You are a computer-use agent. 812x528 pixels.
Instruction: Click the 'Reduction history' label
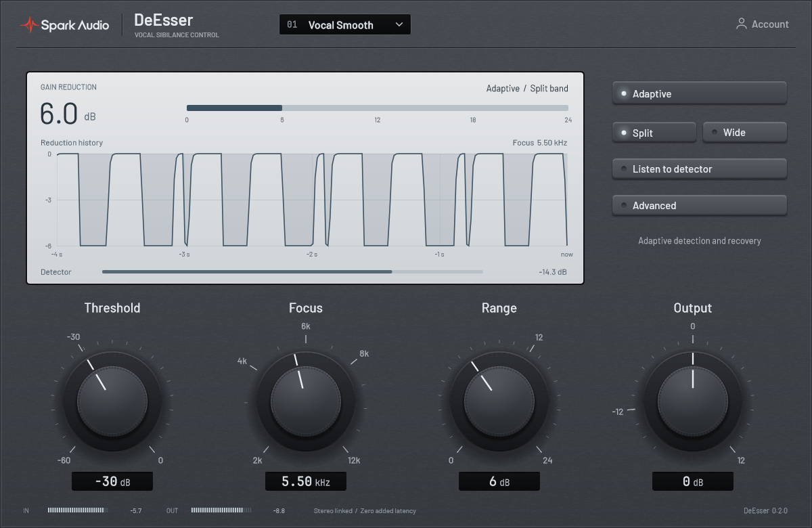[72, 143]
